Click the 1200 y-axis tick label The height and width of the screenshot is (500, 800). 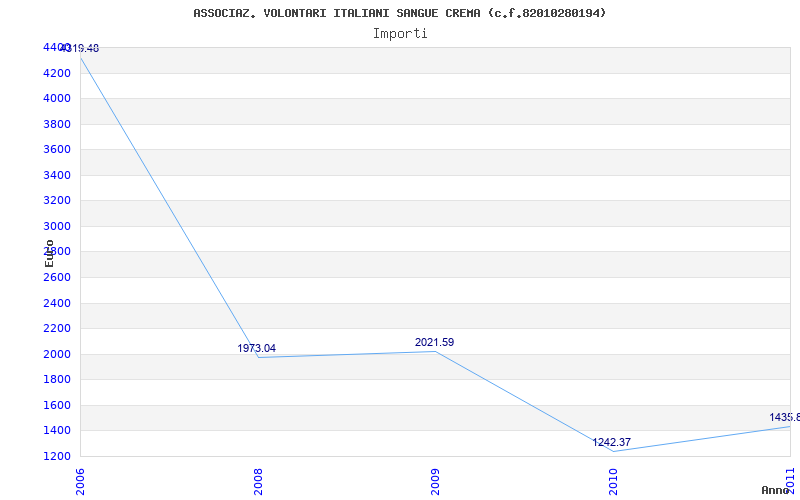point(57,456)
